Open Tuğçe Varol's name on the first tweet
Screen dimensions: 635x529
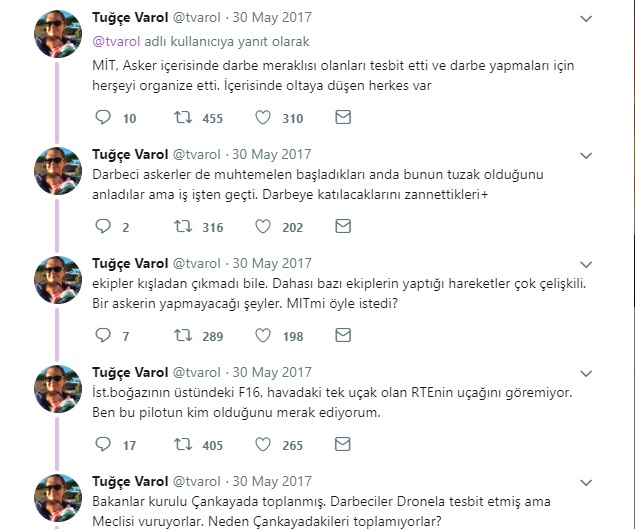[130, 17]
